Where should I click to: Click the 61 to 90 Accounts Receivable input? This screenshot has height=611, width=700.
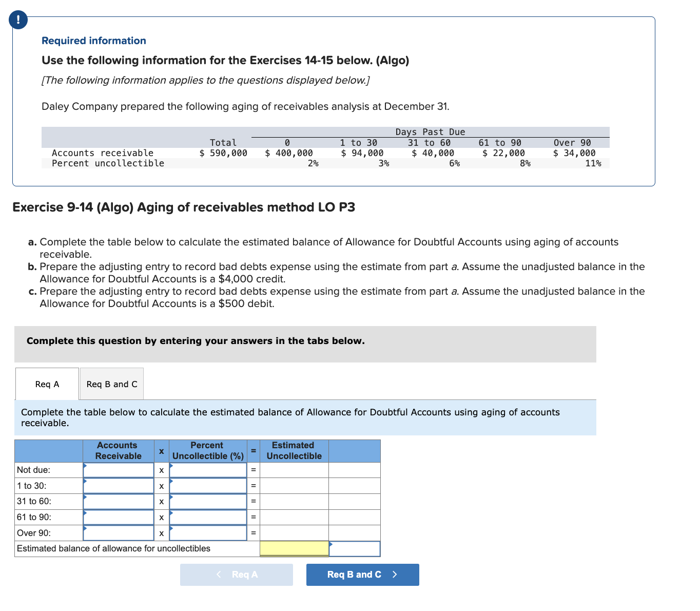pos(118,517)
